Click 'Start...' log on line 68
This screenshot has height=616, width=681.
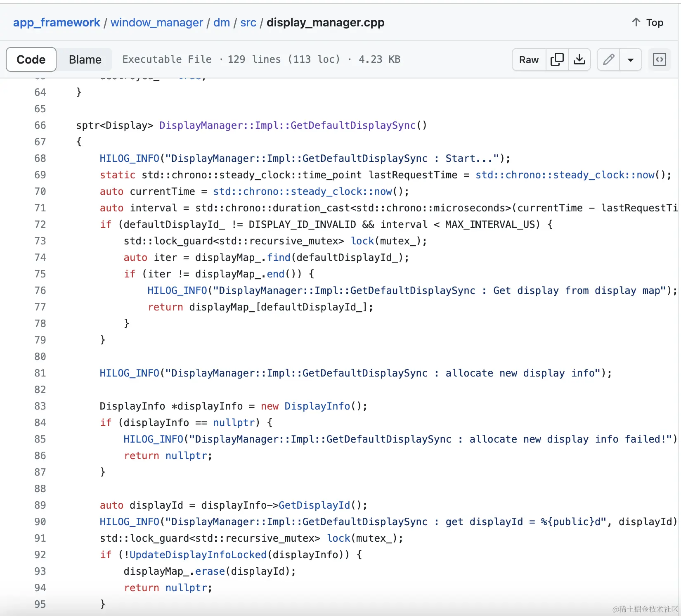(305, 159)
